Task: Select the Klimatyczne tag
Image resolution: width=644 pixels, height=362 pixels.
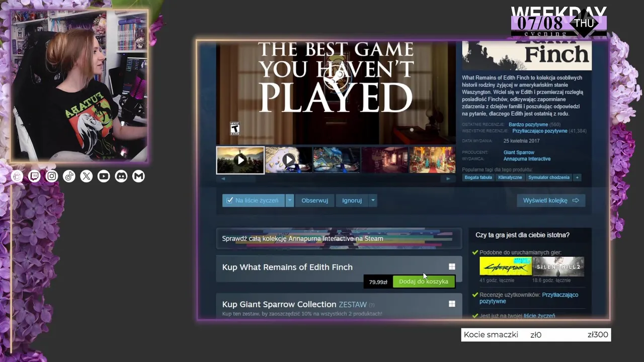Action: pyautogui.click(x=510, y=177)
